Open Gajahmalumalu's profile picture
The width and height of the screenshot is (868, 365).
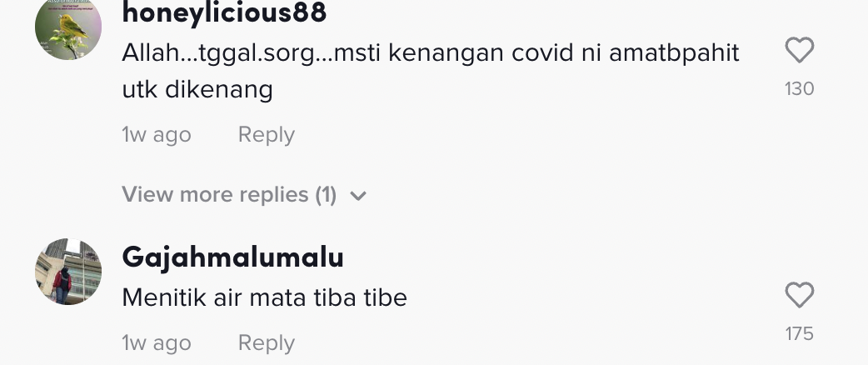68,272
